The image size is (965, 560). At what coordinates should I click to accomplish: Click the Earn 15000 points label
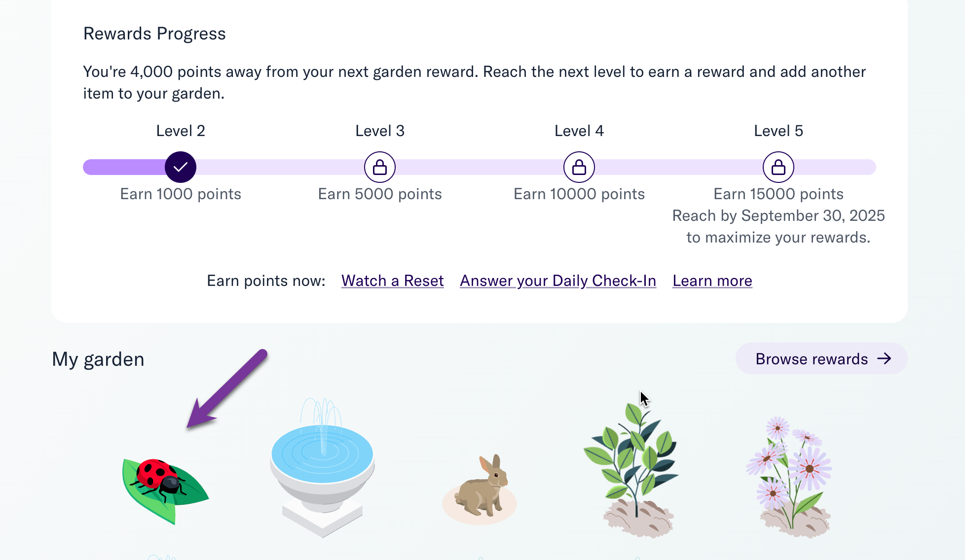779,194
